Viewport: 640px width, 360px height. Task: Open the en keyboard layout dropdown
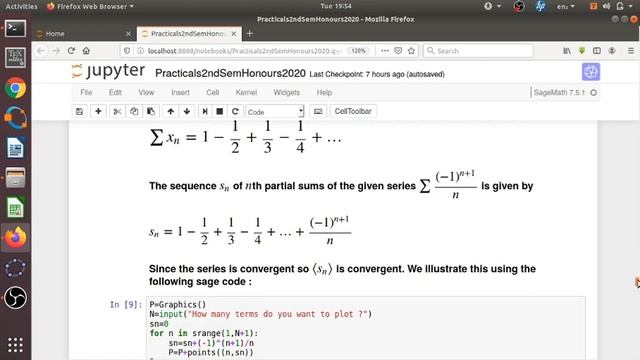pos(565,6)
